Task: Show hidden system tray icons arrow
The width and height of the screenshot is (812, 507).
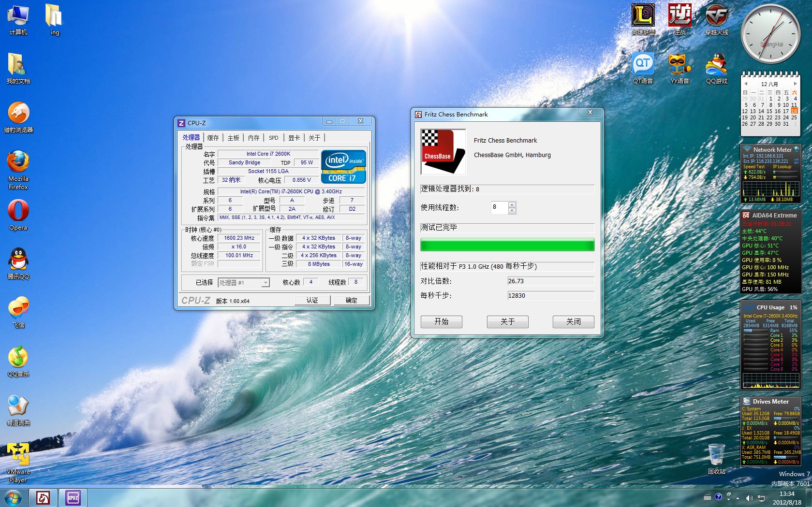Action: pos(738,498)
